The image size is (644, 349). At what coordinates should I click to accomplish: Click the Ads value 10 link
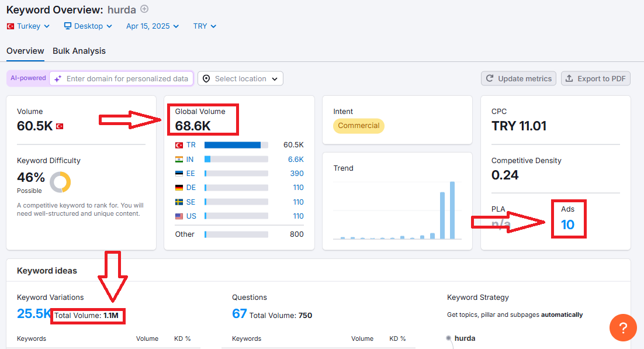click(567, 224)
